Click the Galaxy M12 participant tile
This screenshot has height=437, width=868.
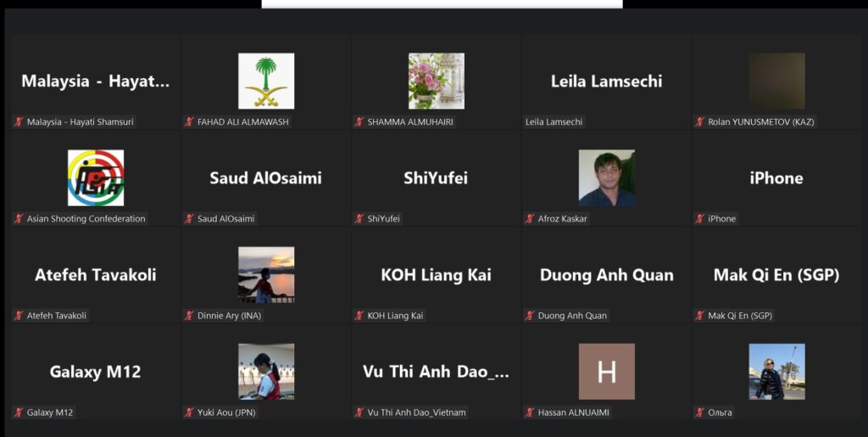(95, 373)
